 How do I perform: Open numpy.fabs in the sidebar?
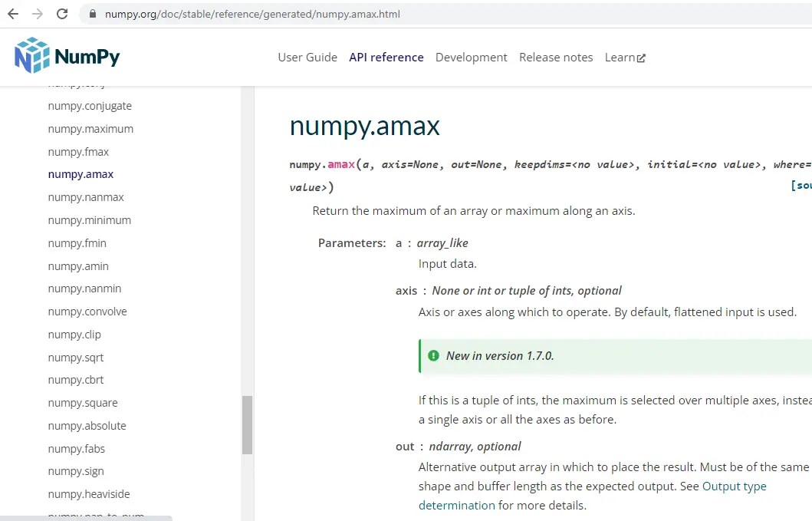click(77, 449)
